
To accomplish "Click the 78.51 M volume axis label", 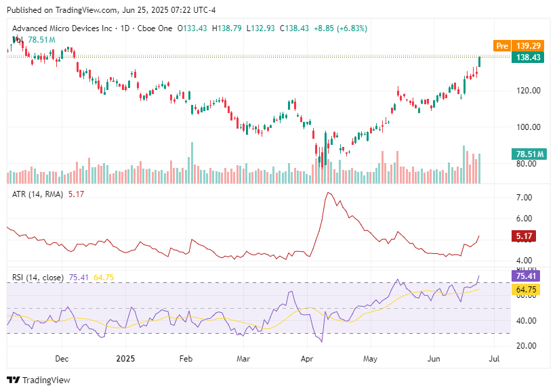I will click(529, 154).
